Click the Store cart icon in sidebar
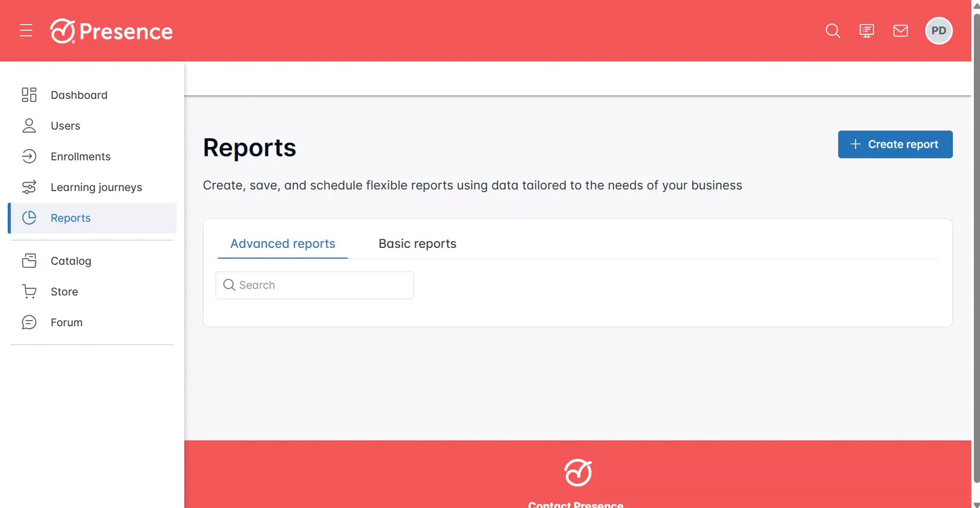980x508 pixels. coord(29,292)
